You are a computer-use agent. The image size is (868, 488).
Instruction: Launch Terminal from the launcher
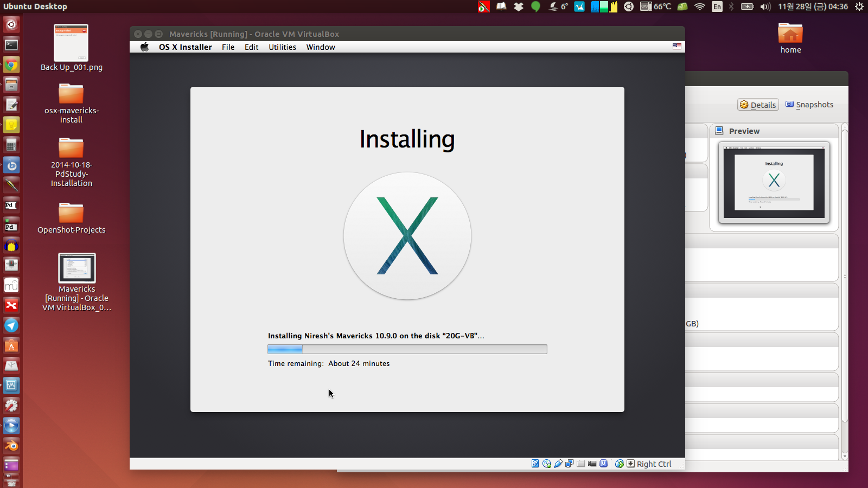[x=11, y=45]
